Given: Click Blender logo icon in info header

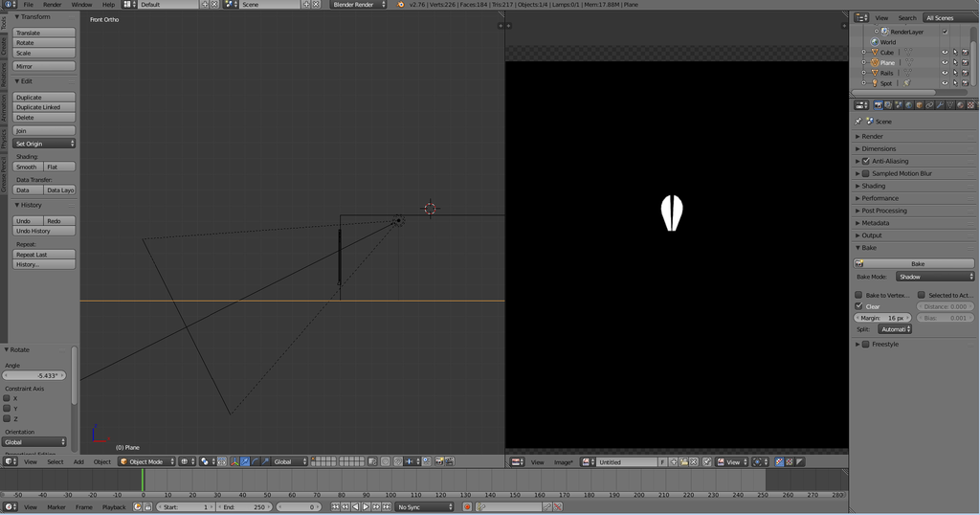Looking at the screenshot, I should (401, 5).
